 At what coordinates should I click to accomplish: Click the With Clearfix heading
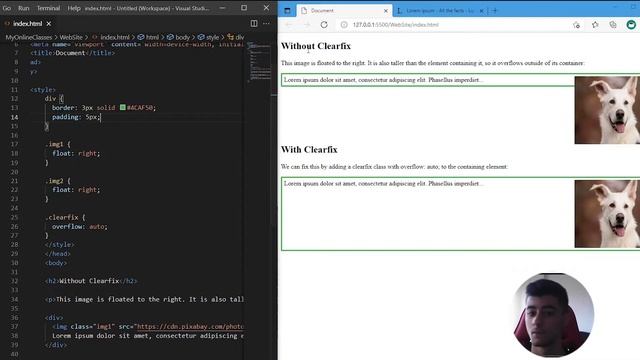tap(309, 150)
